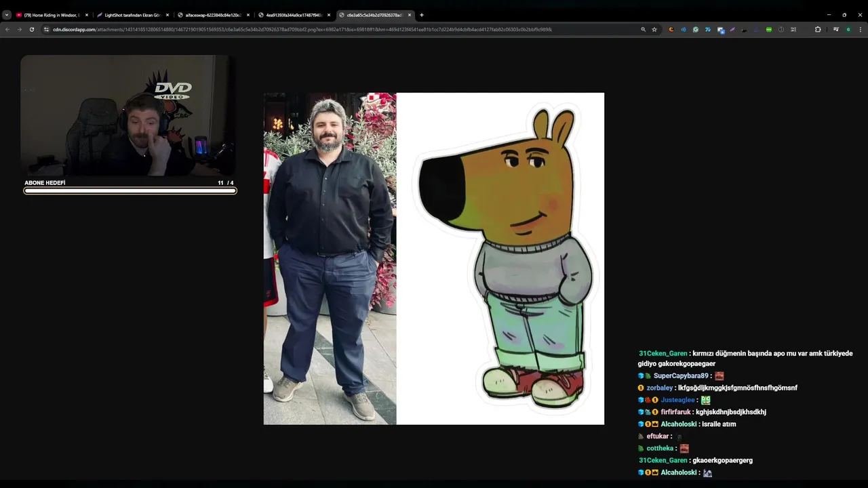Screen dimensions: 868x488
Task: Open the orange circular extension icon
Action: click(x=671, y=29)
